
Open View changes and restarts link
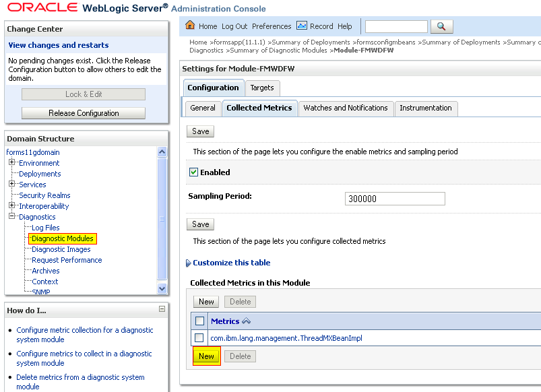[59, 45]
